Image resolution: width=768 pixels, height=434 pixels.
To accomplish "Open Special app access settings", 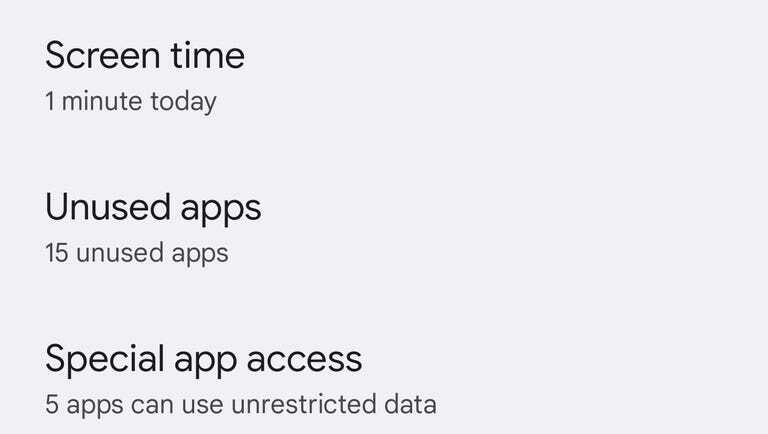I will 203,358.
